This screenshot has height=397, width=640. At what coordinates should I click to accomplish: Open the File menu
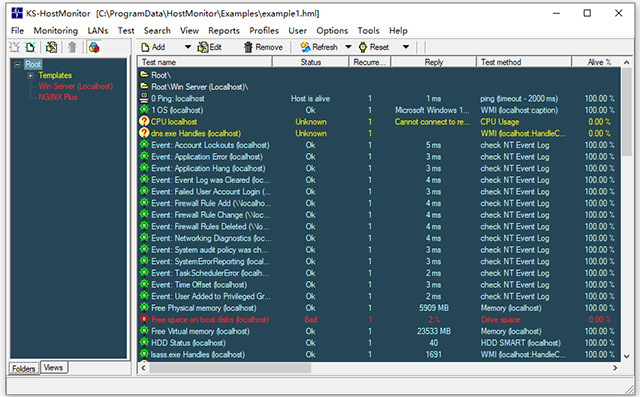pos(17,31)
